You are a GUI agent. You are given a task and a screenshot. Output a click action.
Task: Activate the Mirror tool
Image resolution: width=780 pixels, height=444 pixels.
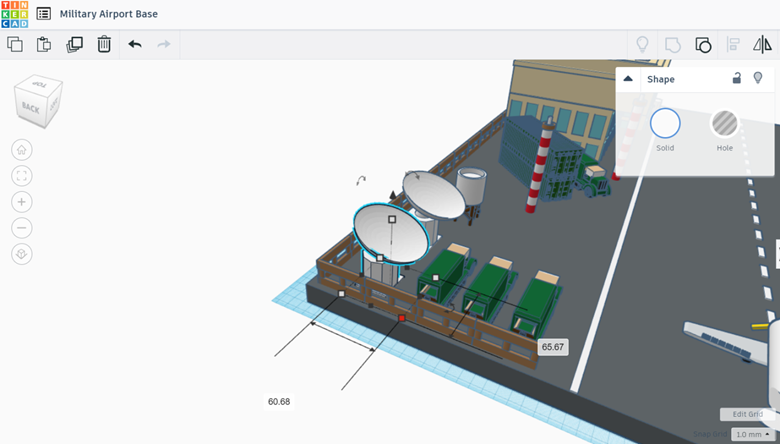762,44
